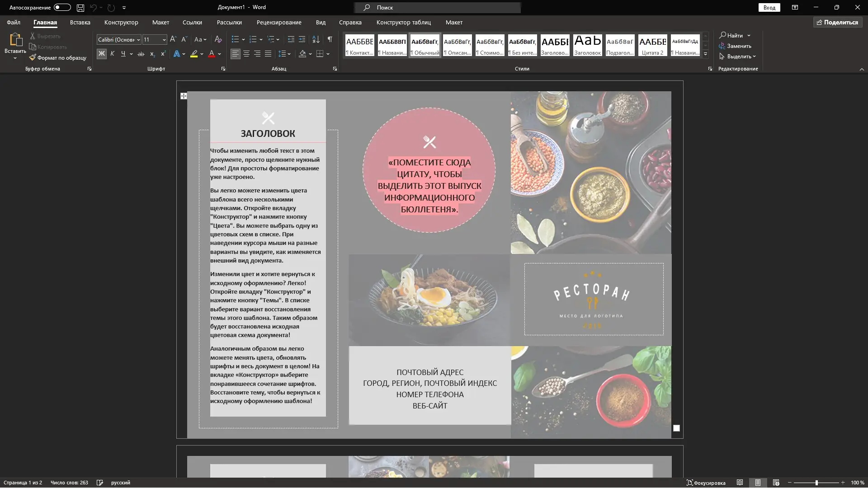Center-align the paragraph text
The width and height of the screenshot is (868, 488).
click(246, 54)
